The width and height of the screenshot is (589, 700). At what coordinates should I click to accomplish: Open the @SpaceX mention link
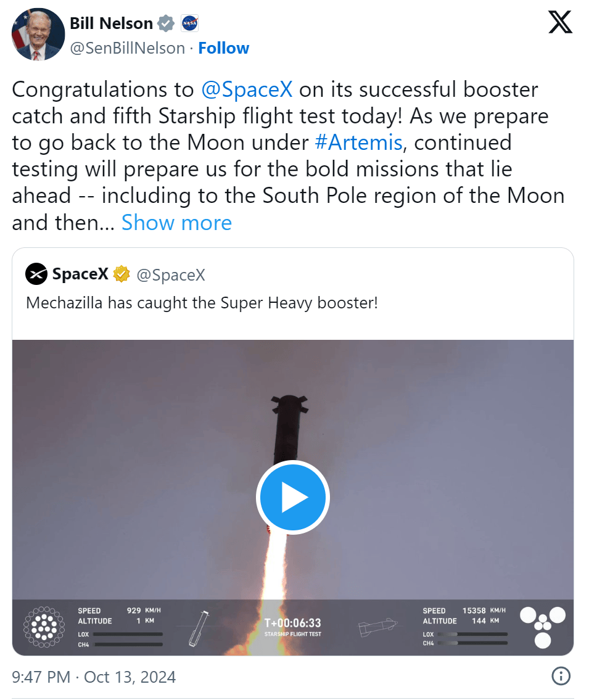(247, 89)
